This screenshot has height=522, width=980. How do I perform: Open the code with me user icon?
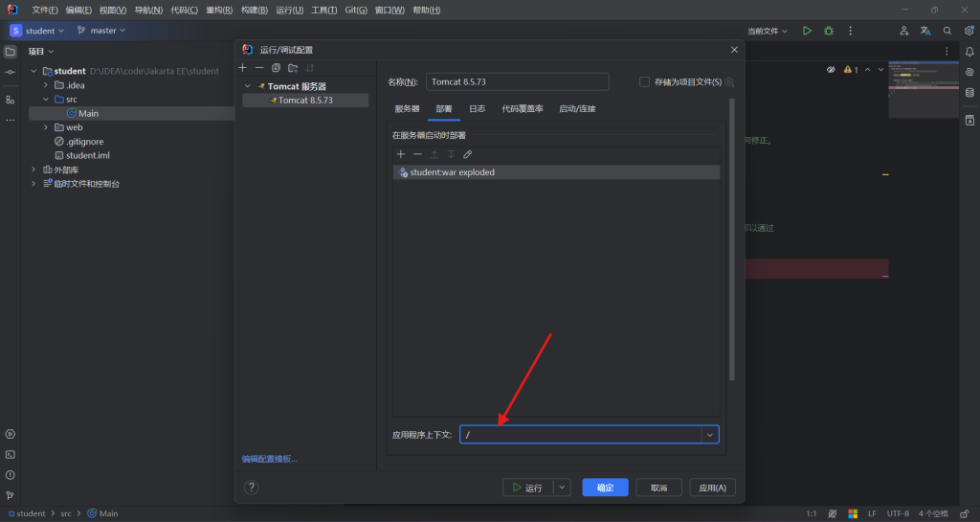tap(903, 31)
